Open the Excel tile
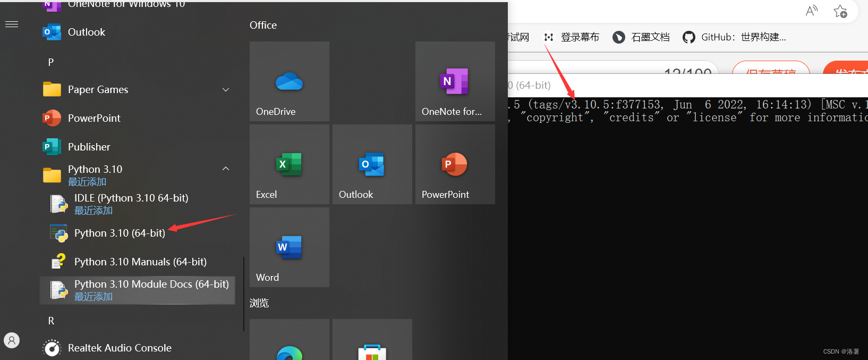868x360 pixels. point(290,164)
